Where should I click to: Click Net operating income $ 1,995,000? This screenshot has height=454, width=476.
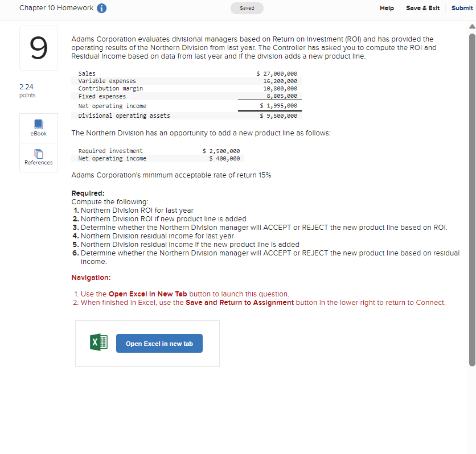pos(278,106)
